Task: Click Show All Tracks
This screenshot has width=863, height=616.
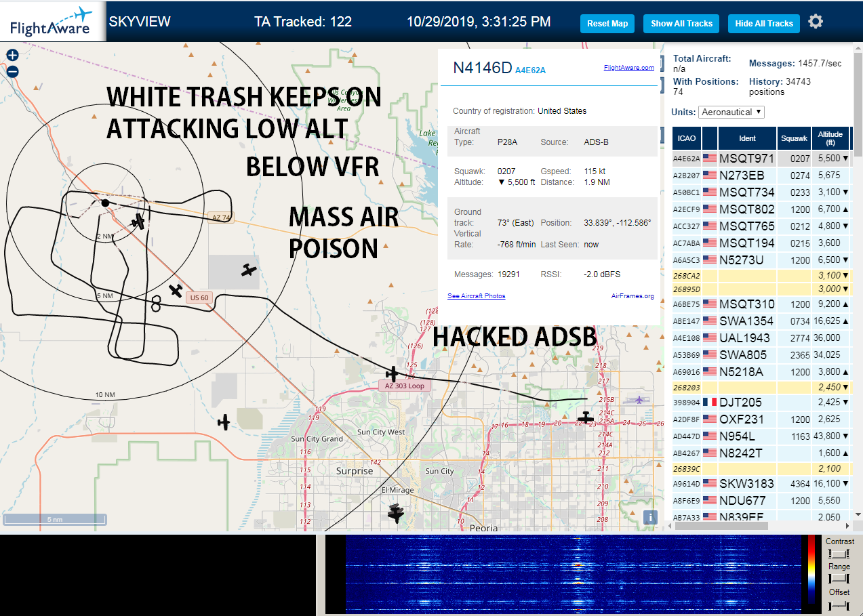Action: tap(681, 23)
